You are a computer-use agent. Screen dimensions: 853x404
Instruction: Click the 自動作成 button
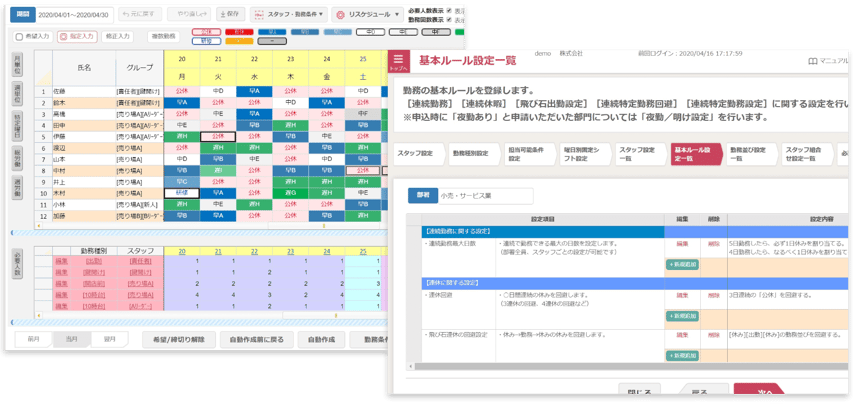321,339
